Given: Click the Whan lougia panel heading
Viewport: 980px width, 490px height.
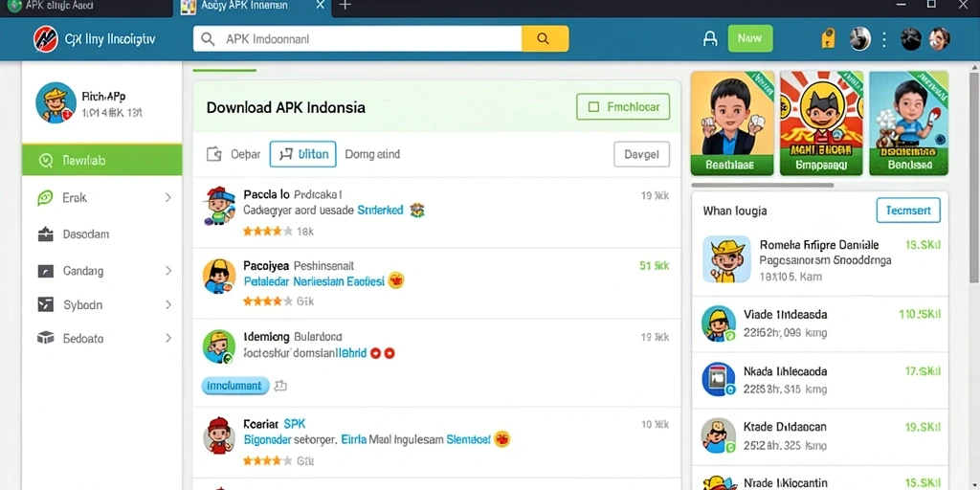Looking at the screenshot, I should tap(735, 211).
